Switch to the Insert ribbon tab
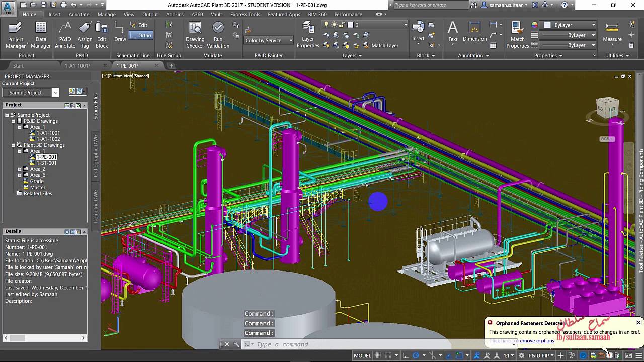 click(54, 14)
